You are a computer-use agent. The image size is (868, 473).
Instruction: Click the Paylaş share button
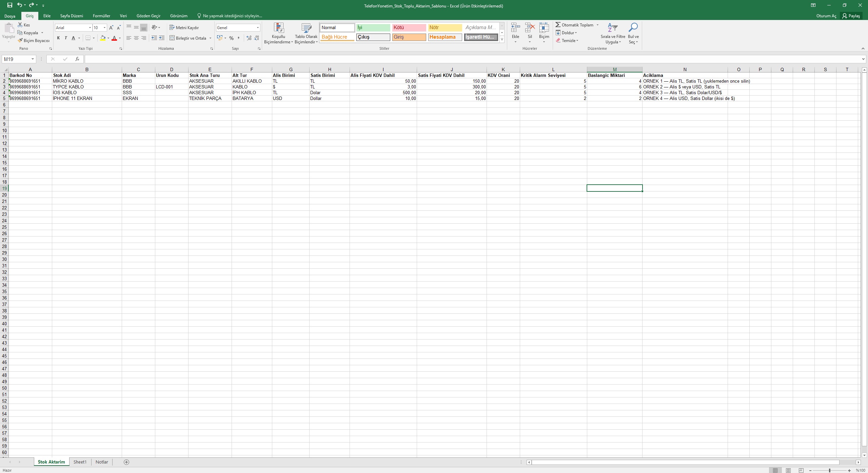(x=851, y=16)
